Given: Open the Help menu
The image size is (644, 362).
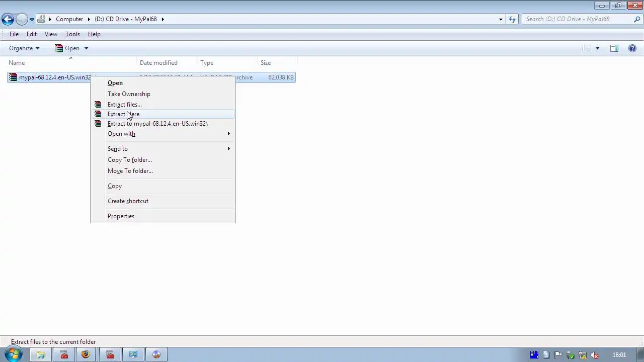Looking at the screenshot, I should pyautogui.click(x=94, y=34).
